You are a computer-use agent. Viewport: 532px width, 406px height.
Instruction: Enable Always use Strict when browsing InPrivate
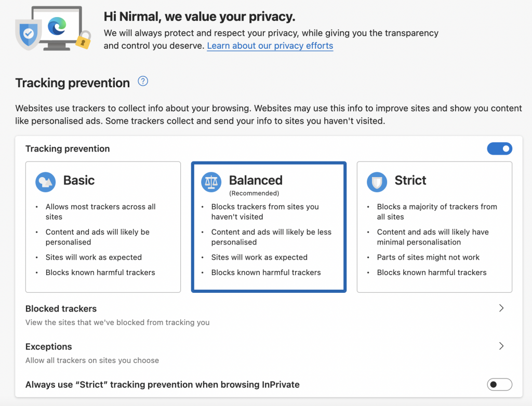pyautogui.click(x=499, y=384)
